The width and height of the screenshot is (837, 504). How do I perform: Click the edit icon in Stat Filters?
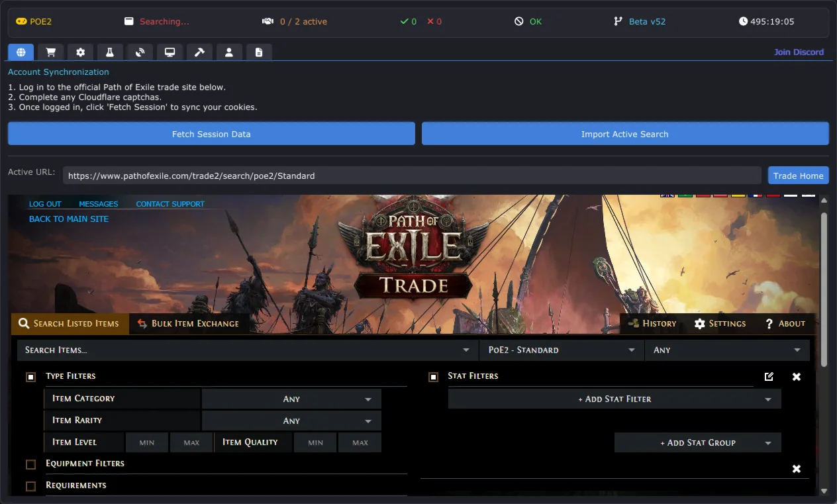(769, 376)
